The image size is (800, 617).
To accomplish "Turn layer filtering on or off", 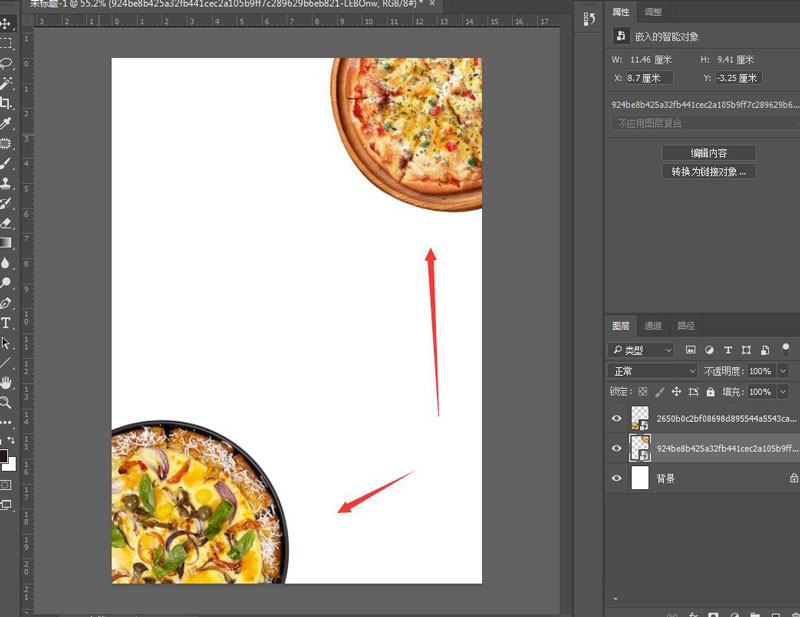I will (x=786, y=349).
